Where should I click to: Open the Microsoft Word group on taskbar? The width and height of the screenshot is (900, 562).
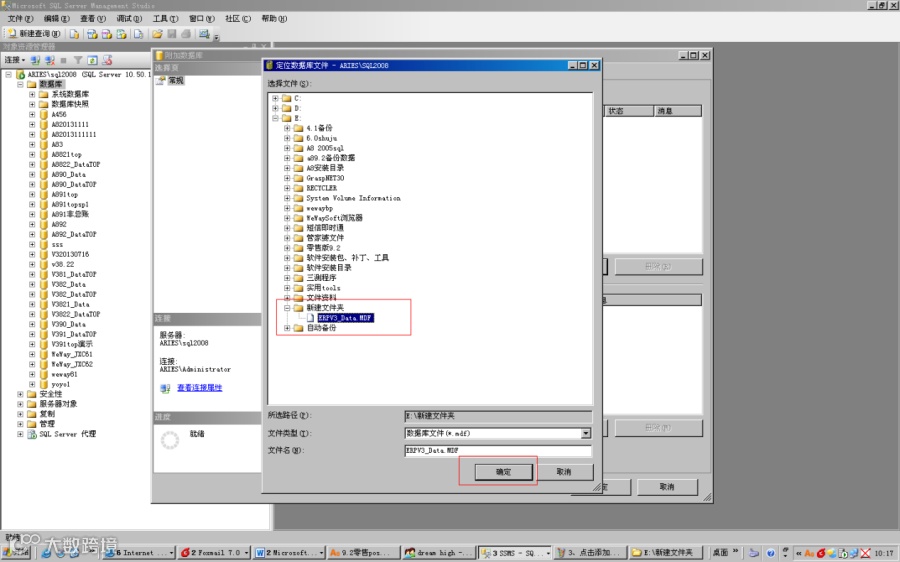(289, 553)
